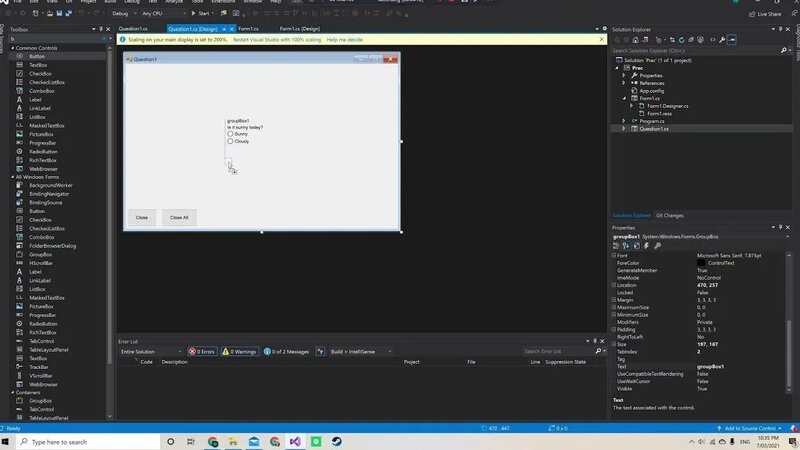Toggle the 0 Warnings filter
The height and width of the screenshot is (450, 800).
coord(239,352)
